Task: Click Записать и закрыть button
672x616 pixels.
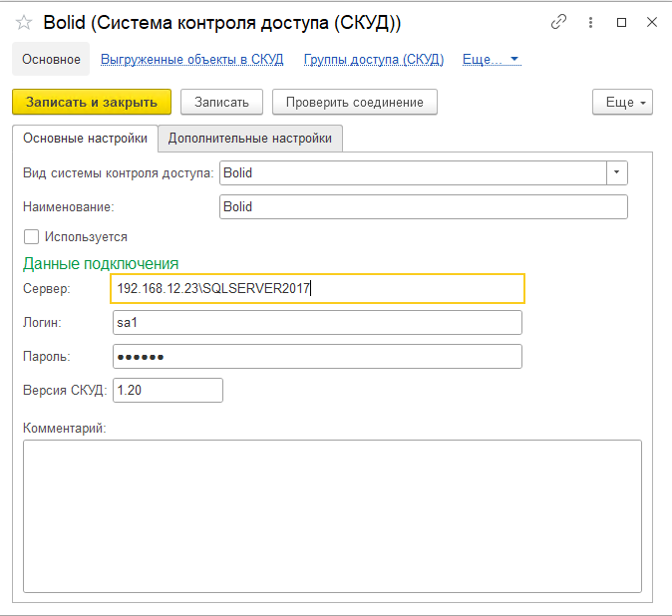Action: (x=92, y=102)
